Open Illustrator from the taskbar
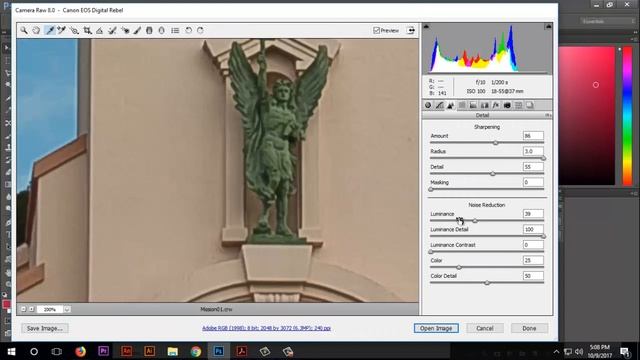 (149, 351)
